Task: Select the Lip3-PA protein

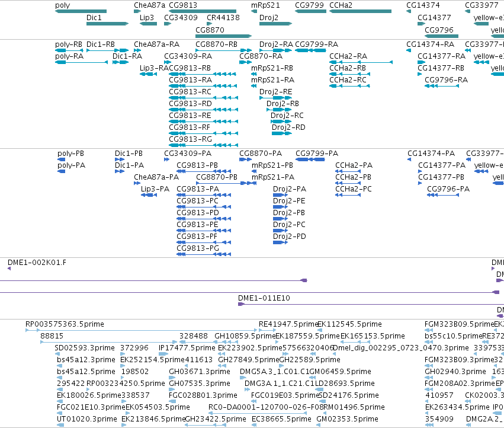Action: pos(149,195)
